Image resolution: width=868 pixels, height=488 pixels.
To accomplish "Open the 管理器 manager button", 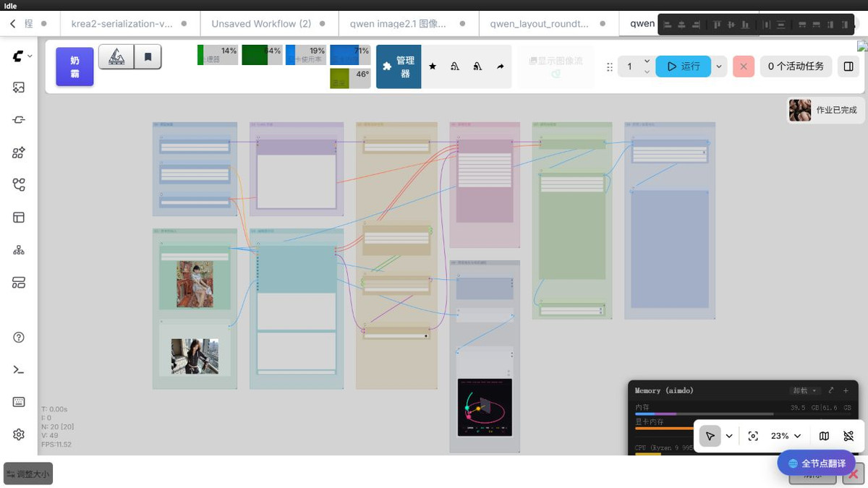I will [399, 67].
